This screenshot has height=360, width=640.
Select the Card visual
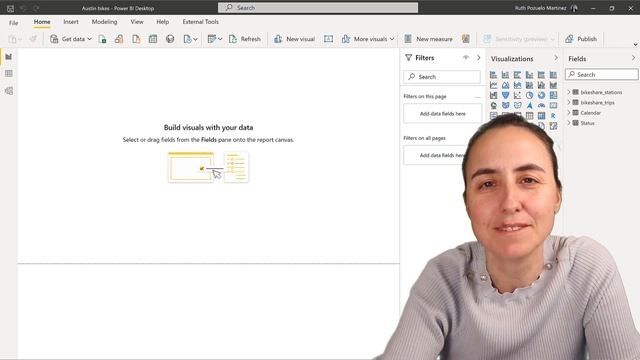[x=553, y=105]
